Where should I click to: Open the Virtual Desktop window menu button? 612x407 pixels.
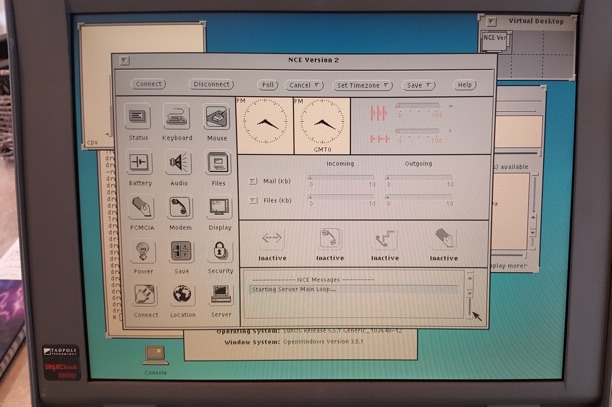pos(491,22)
